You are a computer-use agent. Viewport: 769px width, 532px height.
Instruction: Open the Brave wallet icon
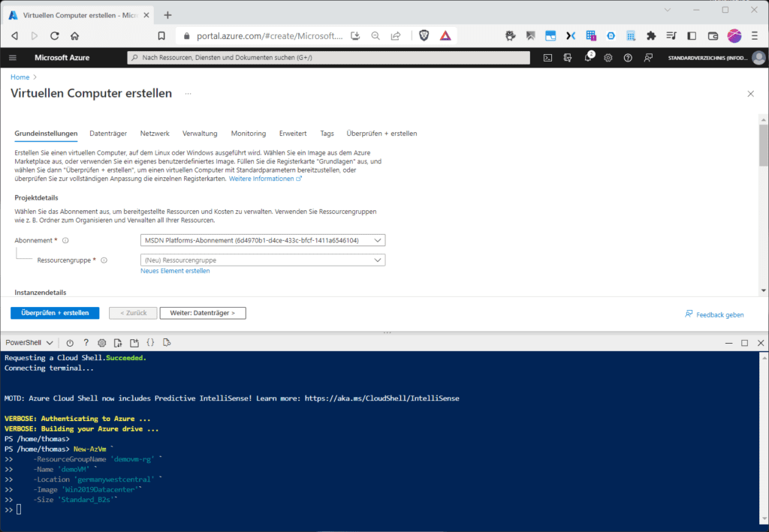point(713,36)
